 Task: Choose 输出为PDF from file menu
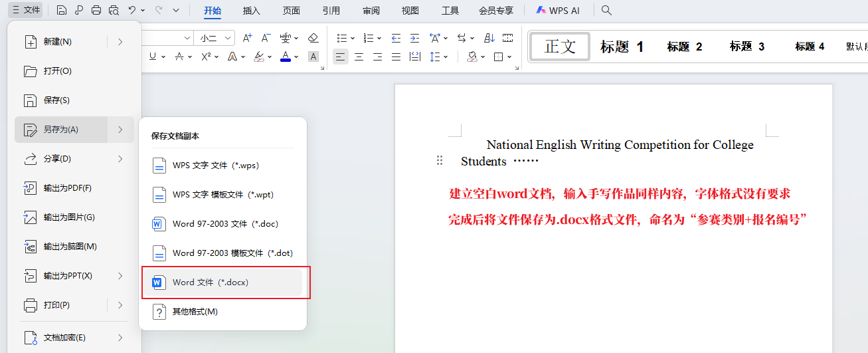point(67,188)
